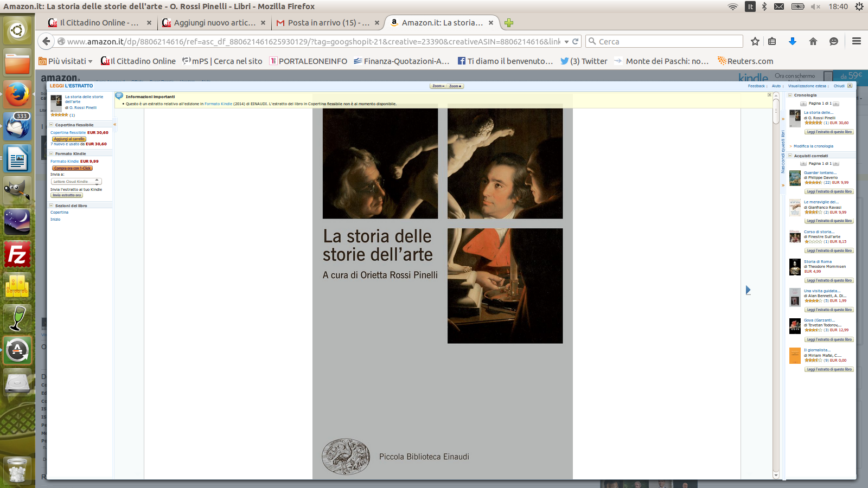Go back using the browser back arrow

click(46, 41)
